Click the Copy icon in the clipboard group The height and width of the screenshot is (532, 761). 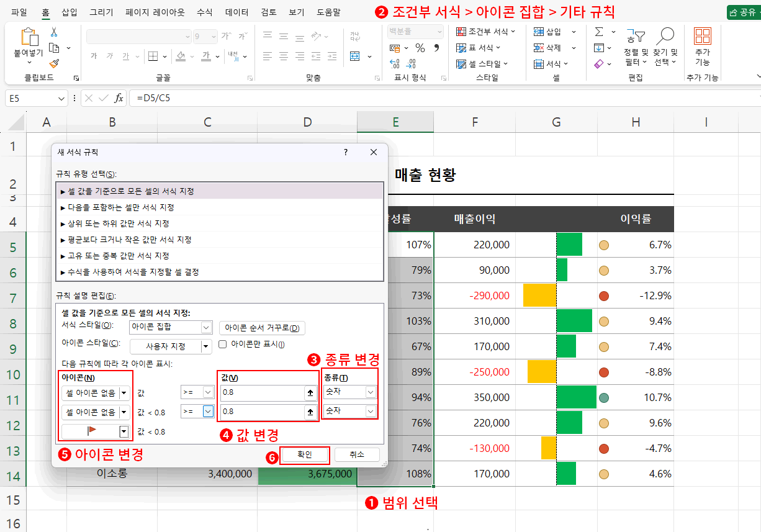click(54, 48)
